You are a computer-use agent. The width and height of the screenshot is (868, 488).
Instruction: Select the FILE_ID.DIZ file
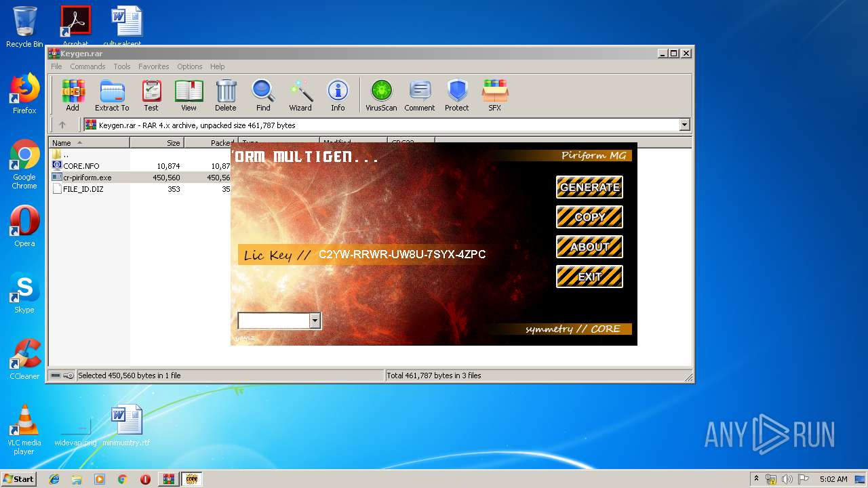(83, 189)
